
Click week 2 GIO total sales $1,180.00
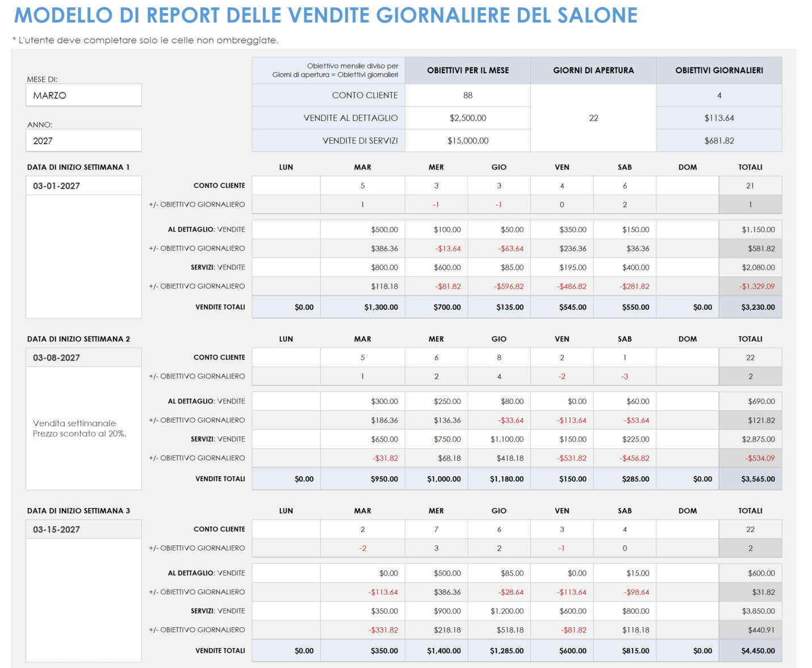[x=499, y=479]
